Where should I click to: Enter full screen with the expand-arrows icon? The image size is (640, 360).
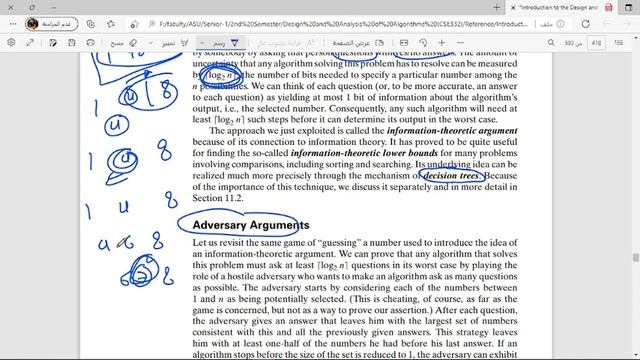coord(30,42)
